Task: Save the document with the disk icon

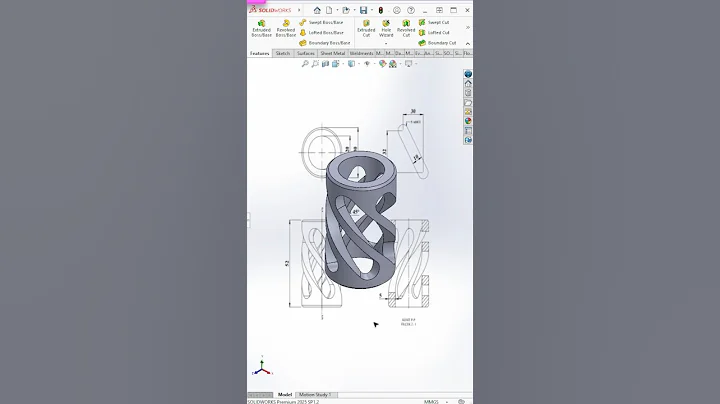Action: tap(363, 10)
